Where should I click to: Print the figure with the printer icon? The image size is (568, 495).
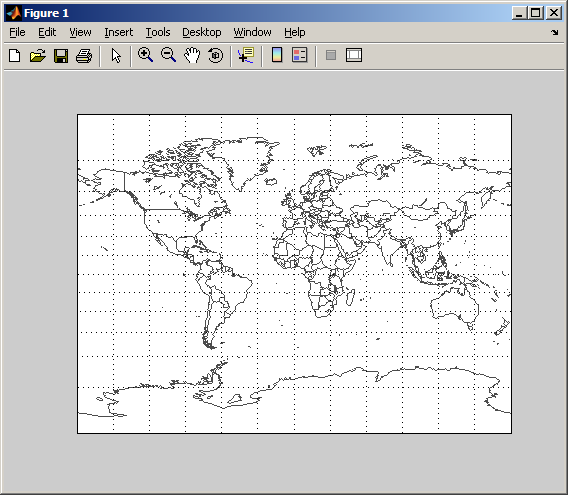(84, 56)
